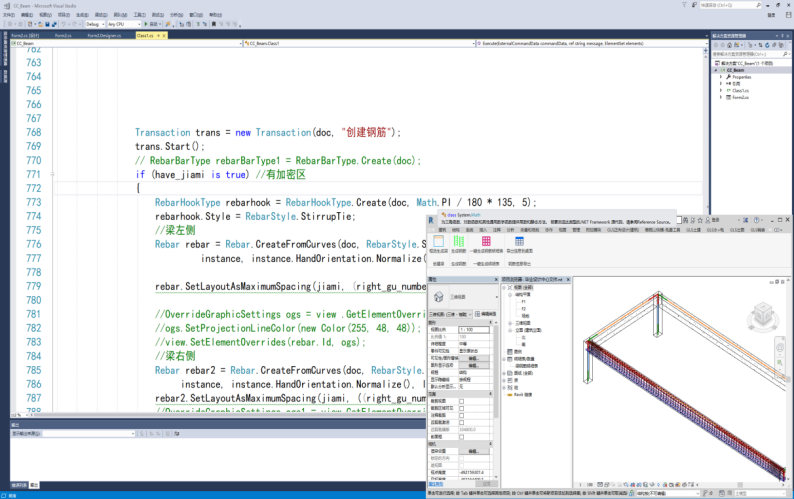Click the graphic display options Edit button
Screen dimensions: 794x499
[x=474, y=365]
